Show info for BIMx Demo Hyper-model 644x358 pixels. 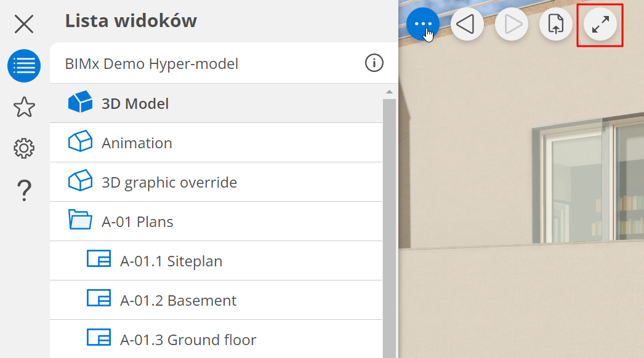[374, 63]
